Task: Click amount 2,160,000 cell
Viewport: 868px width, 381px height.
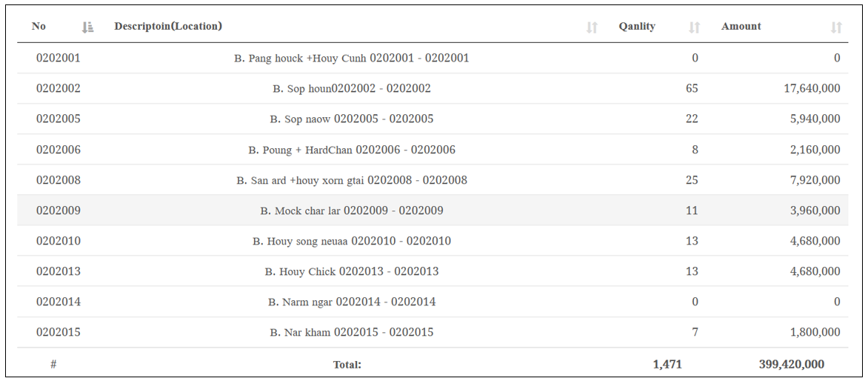Action: point(815,150)
